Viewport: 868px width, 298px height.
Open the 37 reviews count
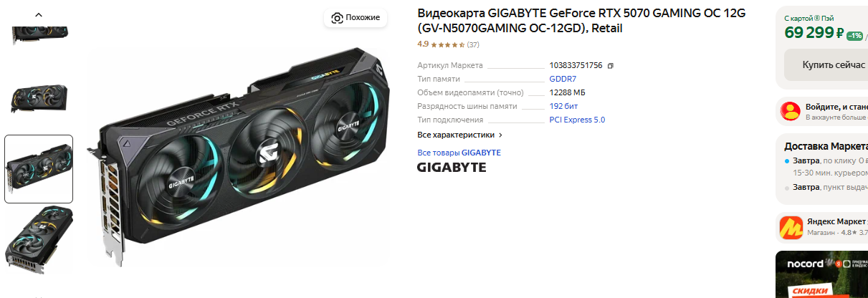point(473,44)
